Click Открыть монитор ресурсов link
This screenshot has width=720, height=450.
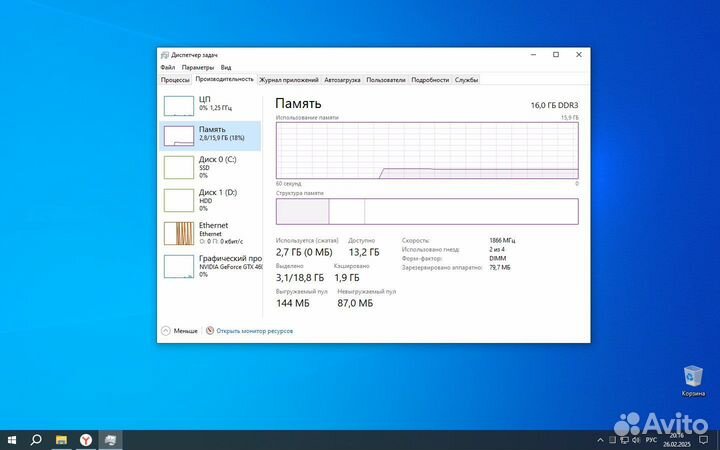(x=254, y=330)
